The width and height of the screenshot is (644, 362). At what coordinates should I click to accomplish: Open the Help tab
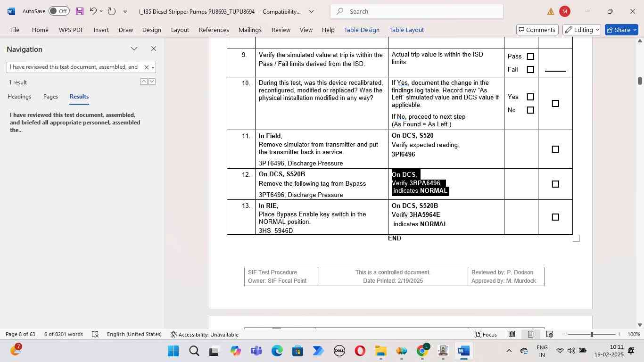328,30
